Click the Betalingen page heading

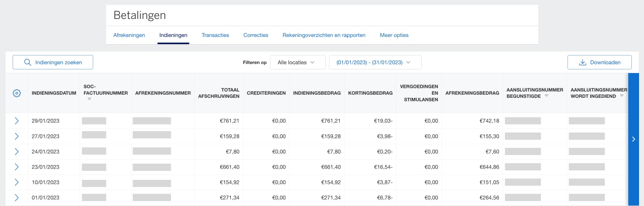[140, 15]
